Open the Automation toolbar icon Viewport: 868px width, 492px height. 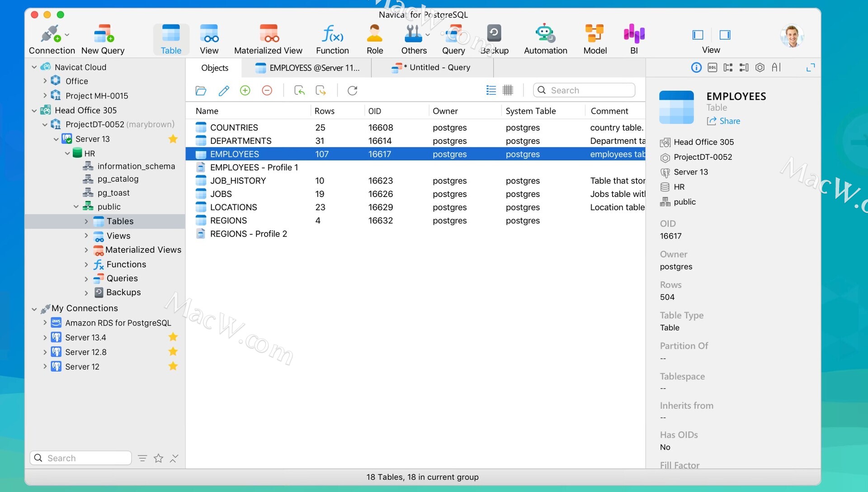(545, 40)
